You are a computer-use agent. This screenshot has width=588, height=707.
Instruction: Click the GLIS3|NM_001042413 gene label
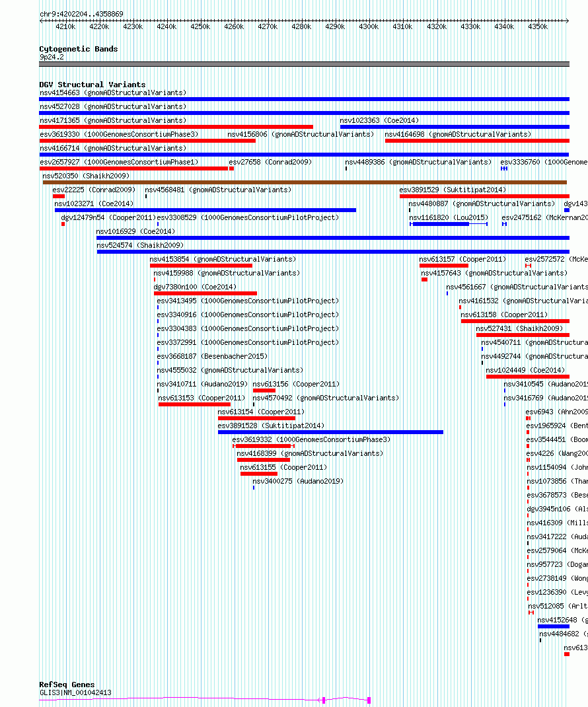[75, 692]
